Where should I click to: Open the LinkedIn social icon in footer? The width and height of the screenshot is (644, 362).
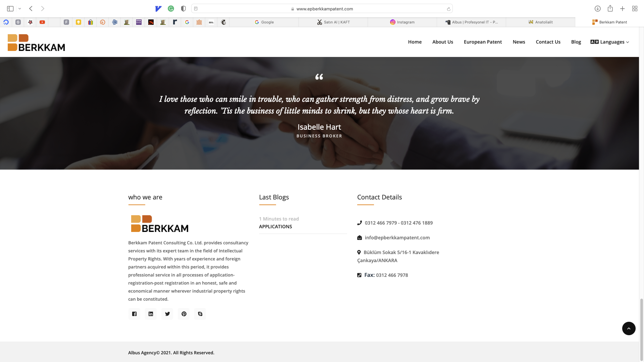pyautogui.click(x=151, y=314)
